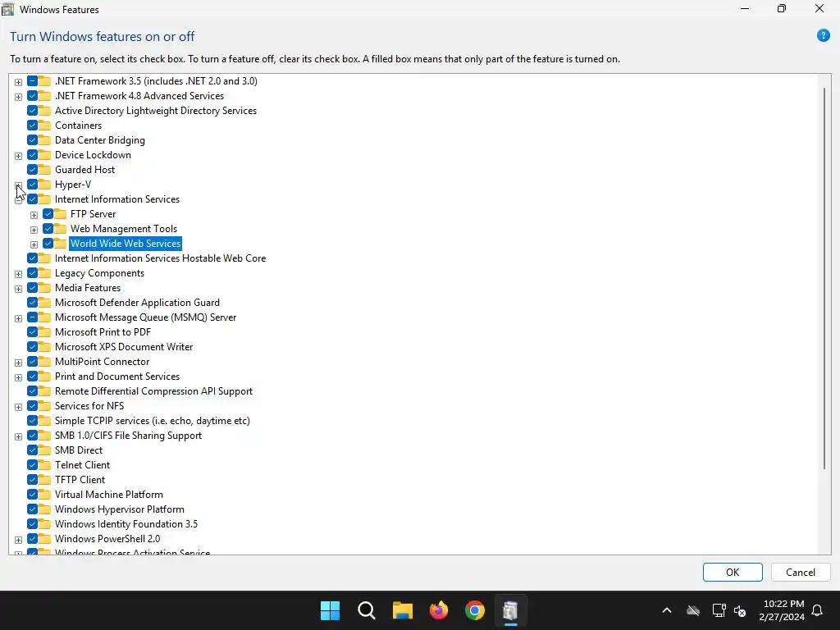Expand .NET Framework 4.8 Advanced Services node
This screenshot has width=840, height=630.
18,97
